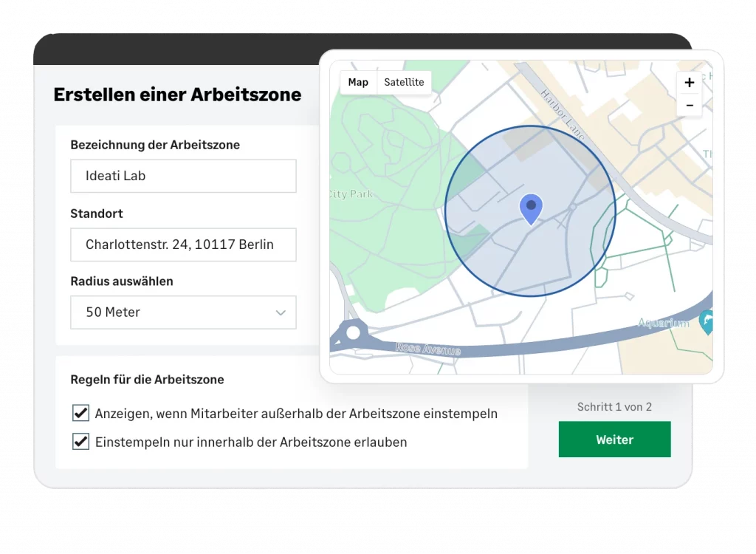Click the 'City Park' label on map
The width and height of the screenshot is (756, 554).
click(x=351, y=194)
